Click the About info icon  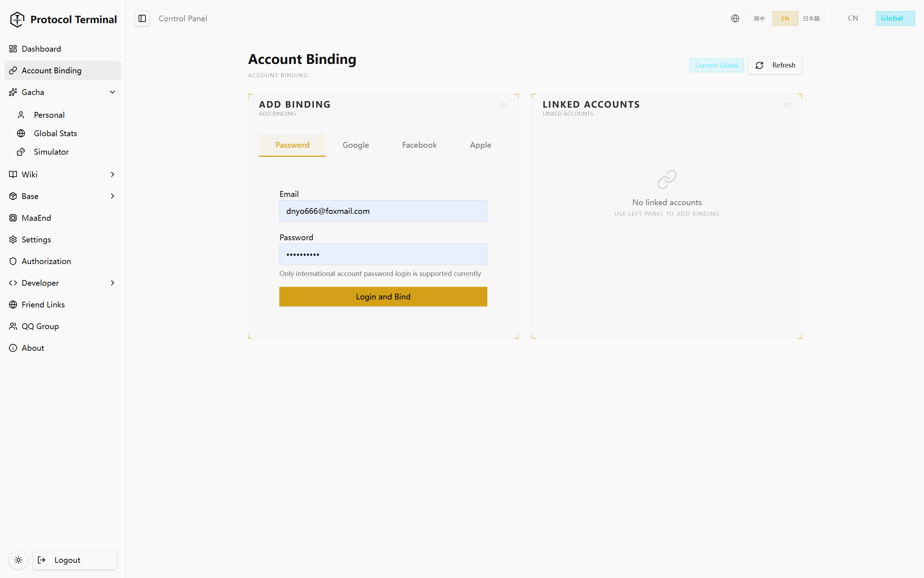(13, 348)
